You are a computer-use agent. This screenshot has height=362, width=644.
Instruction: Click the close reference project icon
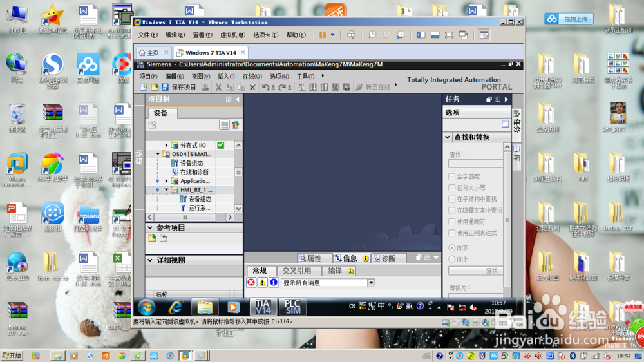pyautogui.click(x=164, y=238)
